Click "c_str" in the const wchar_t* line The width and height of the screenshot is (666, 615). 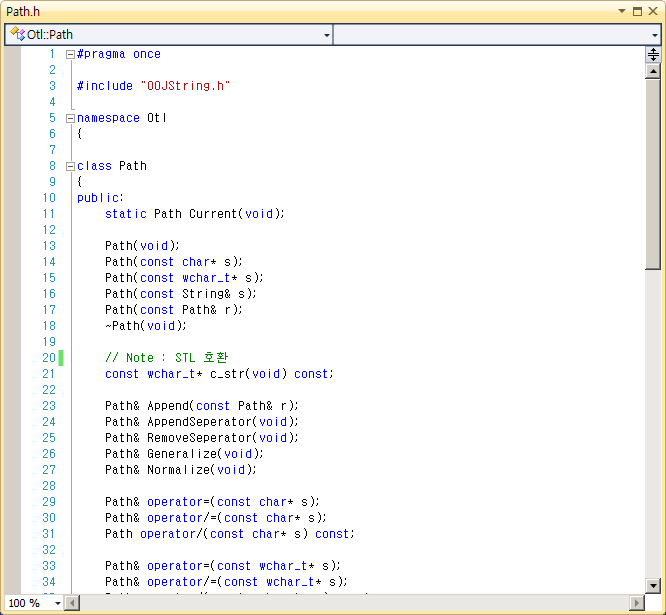[227, 374]
